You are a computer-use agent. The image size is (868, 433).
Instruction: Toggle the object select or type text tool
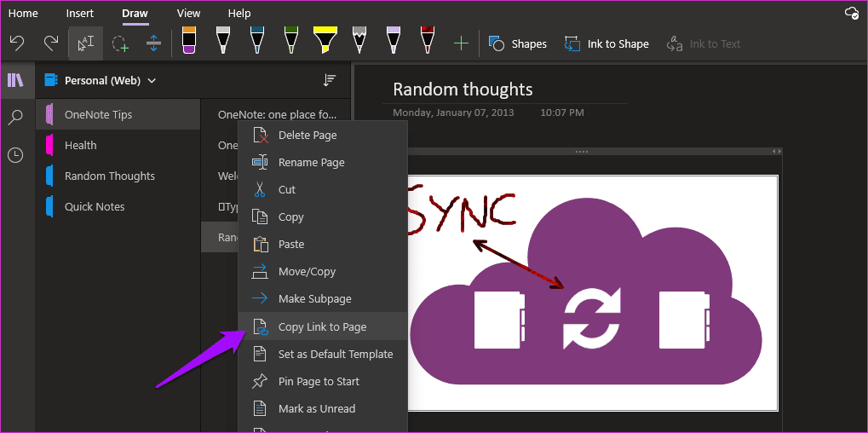[x=86, y=43]
